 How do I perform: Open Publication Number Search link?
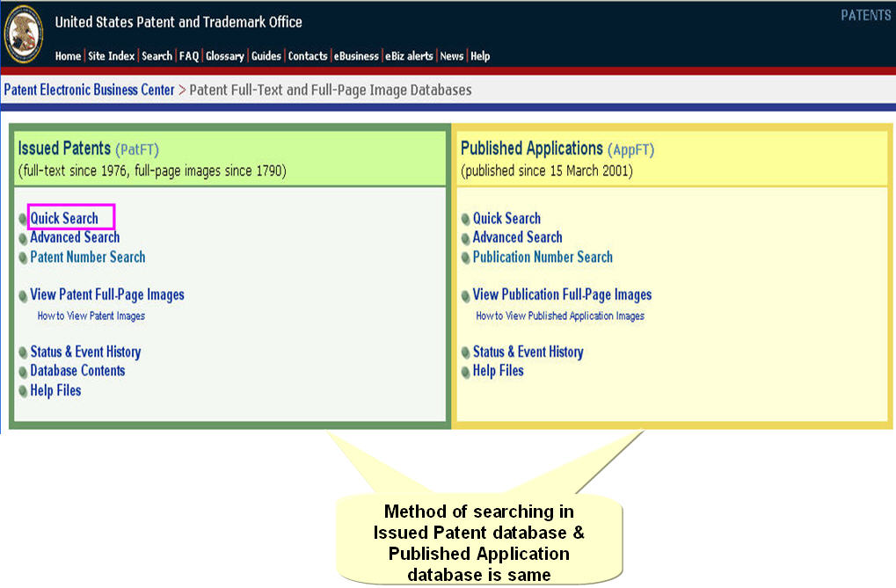[x=543, y=258]
